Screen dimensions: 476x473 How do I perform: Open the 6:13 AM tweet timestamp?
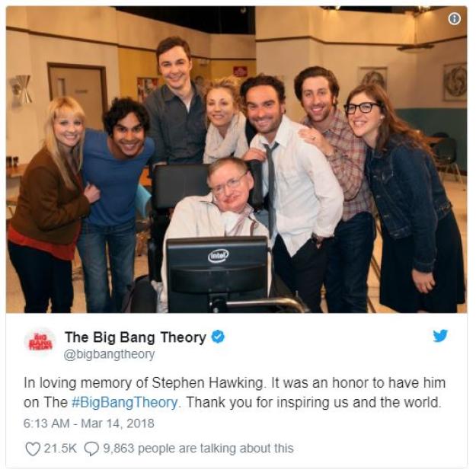[x=46, y=423]
